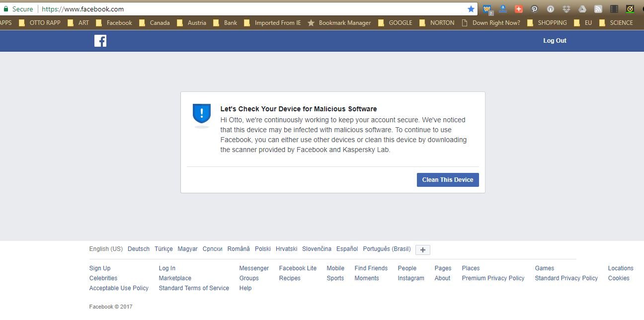
Task: Click the Dropbox extension icon
Action: (x=566, y=9)
